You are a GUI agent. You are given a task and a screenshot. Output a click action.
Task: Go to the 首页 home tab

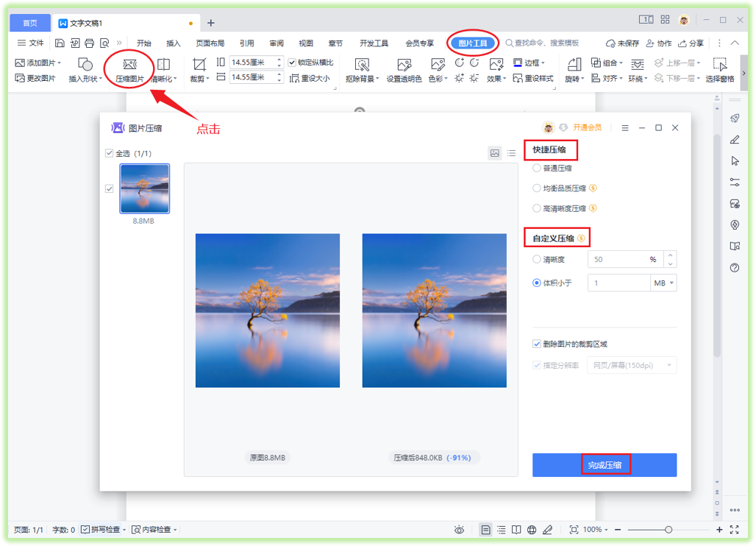[x=29, y=22]
